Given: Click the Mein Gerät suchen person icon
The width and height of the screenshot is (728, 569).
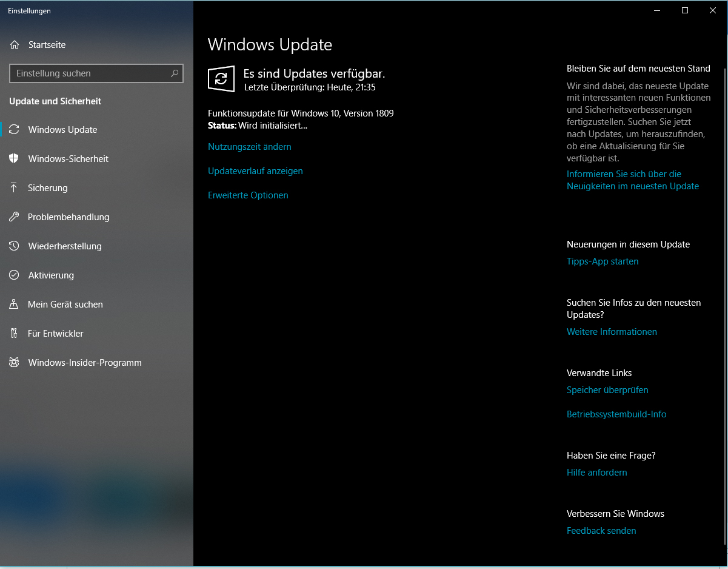Looking at the screenshot, I should pyautogui.click(x=15, y=305).
